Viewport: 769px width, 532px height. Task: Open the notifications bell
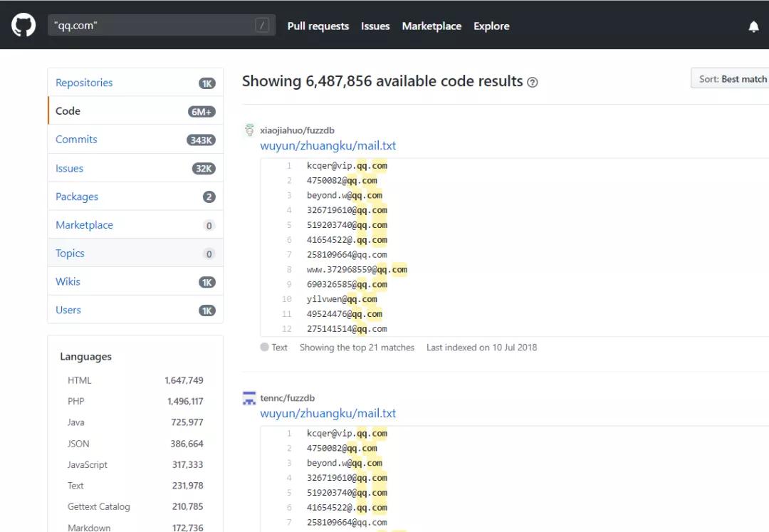point(753,26)
